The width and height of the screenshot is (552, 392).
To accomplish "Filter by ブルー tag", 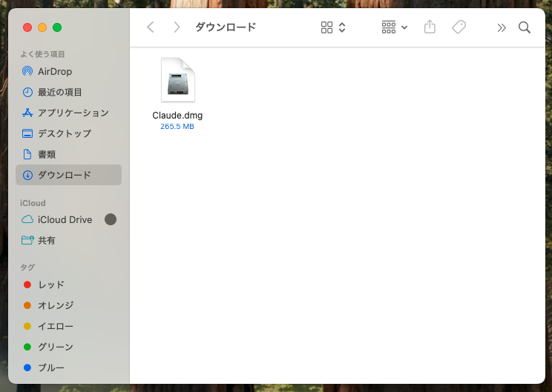I will [69, 368].
